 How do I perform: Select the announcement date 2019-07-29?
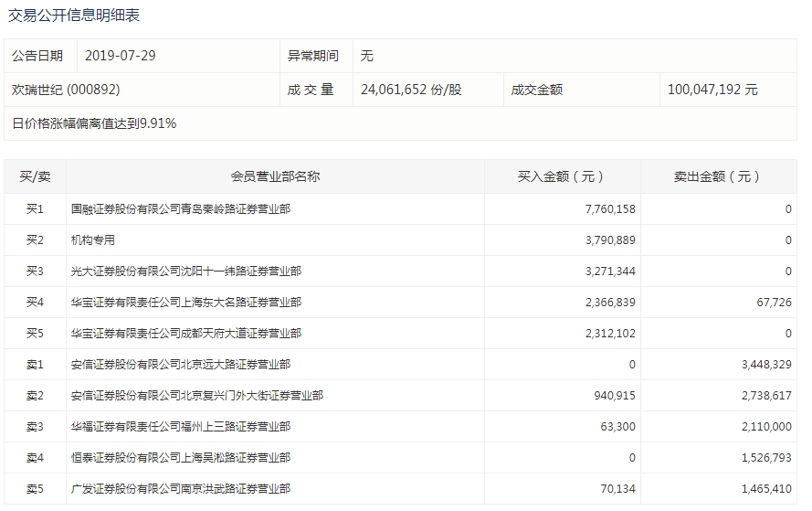tap(121, 56)
